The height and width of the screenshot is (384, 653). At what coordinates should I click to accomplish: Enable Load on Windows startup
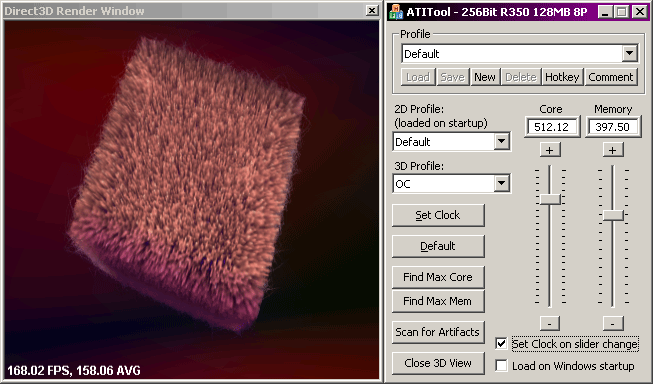(x=501, y=366)
